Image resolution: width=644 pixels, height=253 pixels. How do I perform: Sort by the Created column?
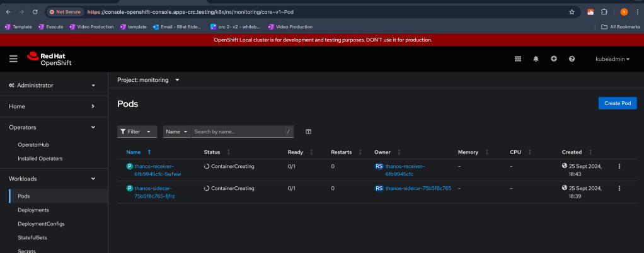(577, 152)
